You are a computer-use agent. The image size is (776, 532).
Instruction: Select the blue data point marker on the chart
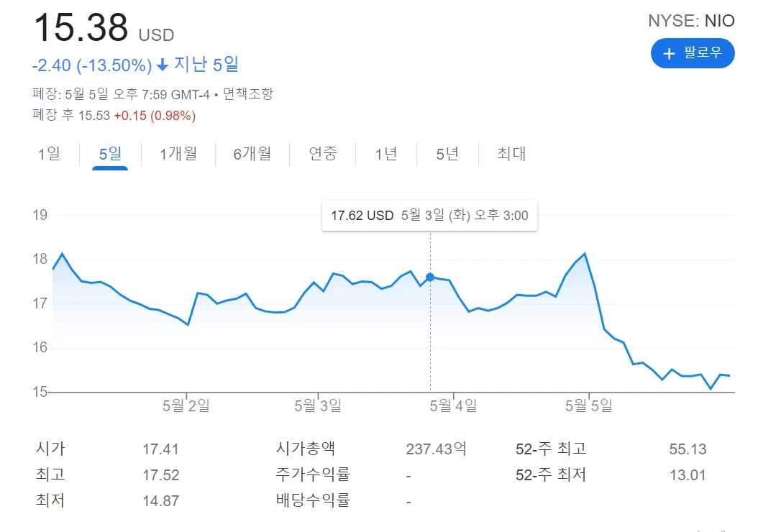[429, 276]
